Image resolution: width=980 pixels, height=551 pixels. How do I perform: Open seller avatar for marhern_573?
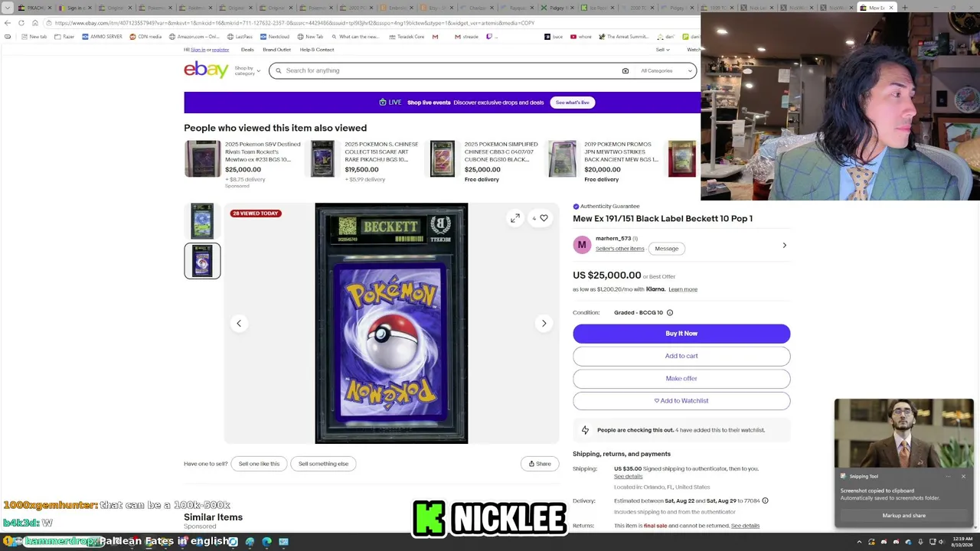(x=582, y=245)
